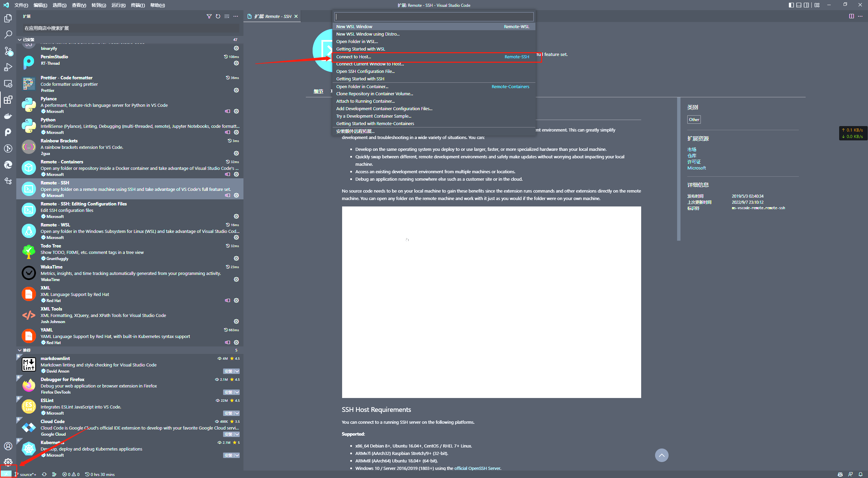
Task: Select New WSL Window command
Action: tap(434, 26)
